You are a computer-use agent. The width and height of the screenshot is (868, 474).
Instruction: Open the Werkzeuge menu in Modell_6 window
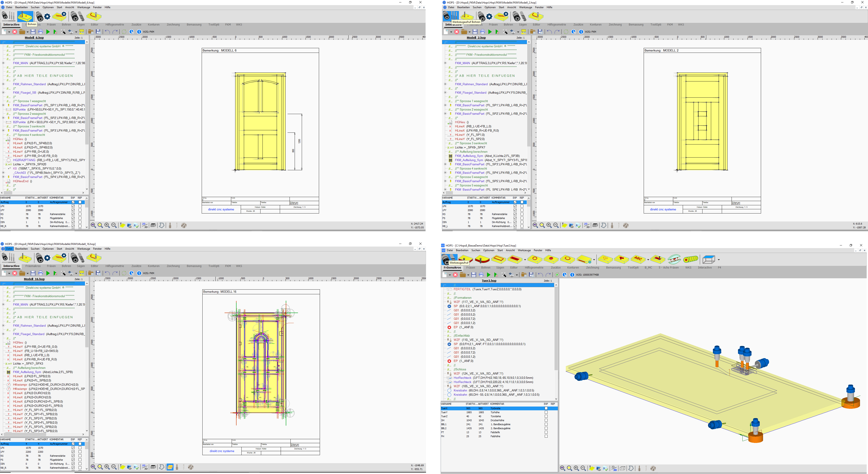click(x=84, y=7)
